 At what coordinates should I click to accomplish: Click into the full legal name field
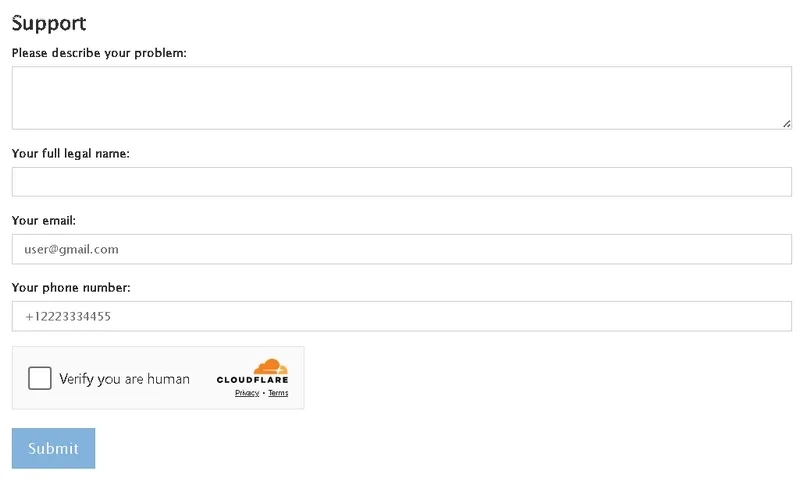tap(400, 182)
